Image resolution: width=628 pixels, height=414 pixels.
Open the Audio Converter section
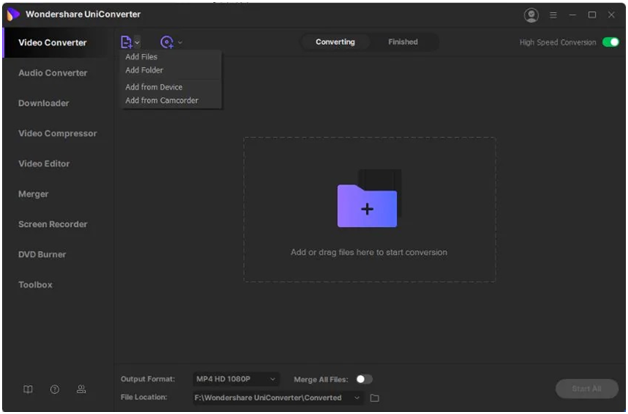coord(52,73)
